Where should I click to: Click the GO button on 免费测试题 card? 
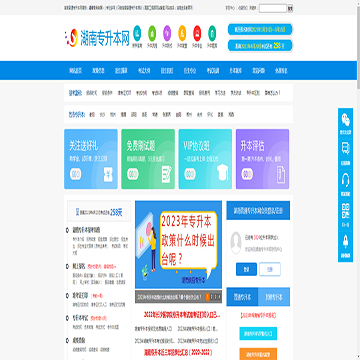133,174
